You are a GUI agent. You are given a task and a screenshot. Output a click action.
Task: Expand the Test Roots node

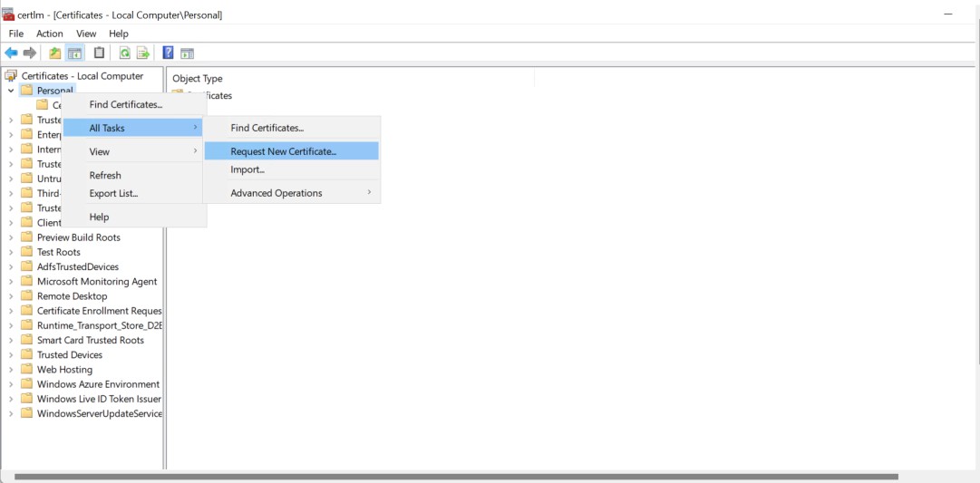tap(11, 252)
